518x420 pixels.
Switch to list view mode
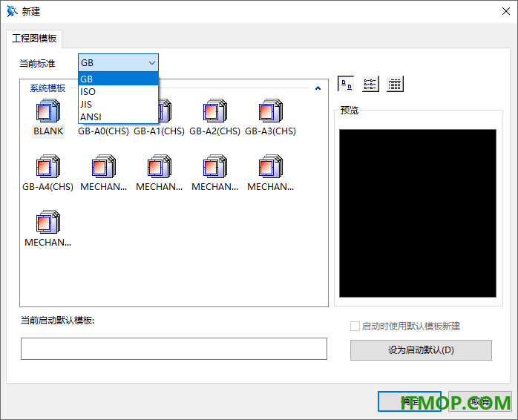tap(370, 84)
